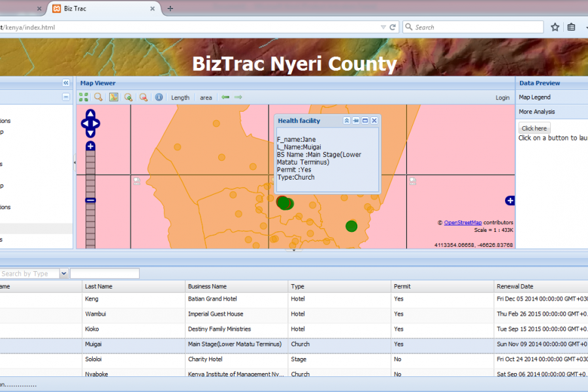Sort by Type column header
Image resolution: width=588 pixels, height=392 pixels.
[x=339, y=286]
